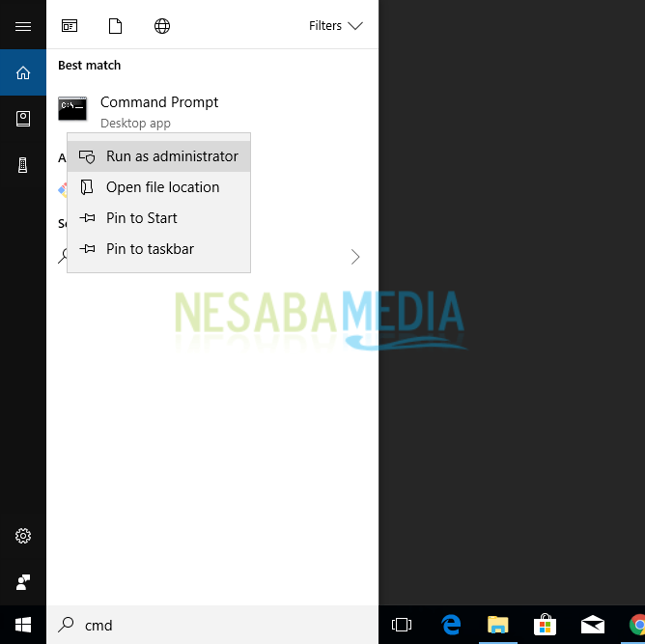Expand the search suggestion arrow chevron
645x644 pixels.
point(355,257)
